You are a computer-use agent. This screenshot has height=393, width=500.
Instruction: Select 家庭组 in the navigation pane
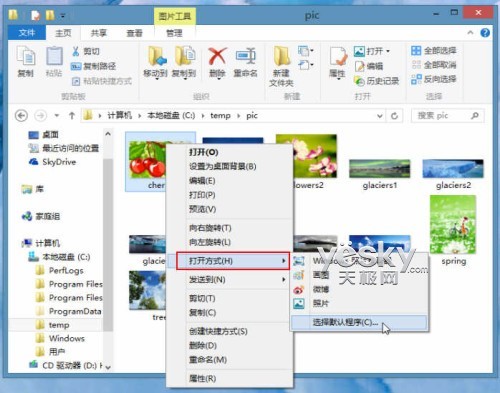click(41, 216)
